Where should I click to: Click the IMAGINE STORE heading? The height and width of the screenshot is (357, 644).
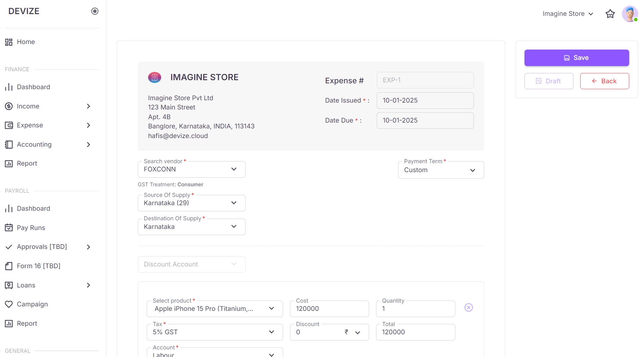pyautogui.click(x=205, y=77)
